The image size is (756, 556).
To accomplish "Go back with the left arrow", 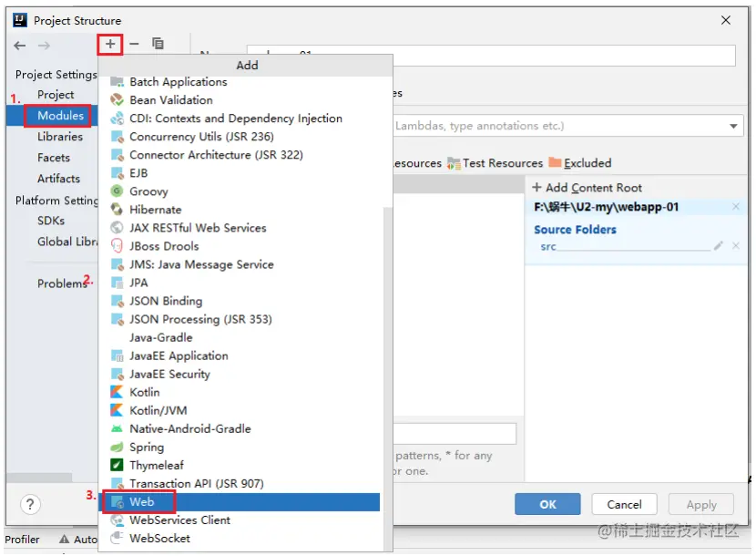I will click(20, 46).
